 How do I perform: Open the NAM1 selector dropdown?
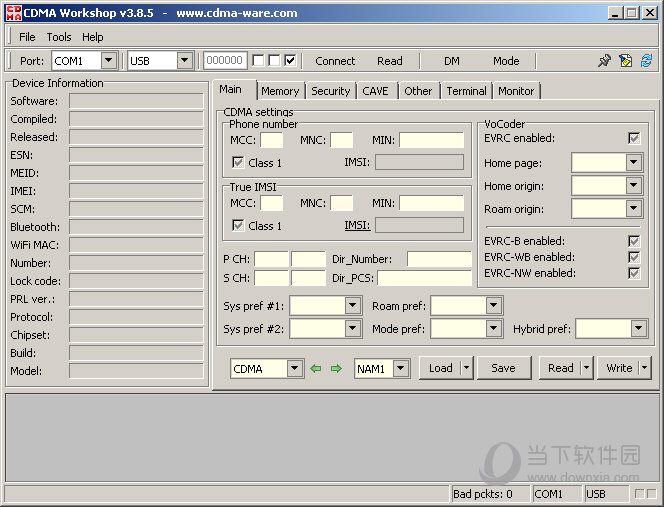tap(400, 368)
